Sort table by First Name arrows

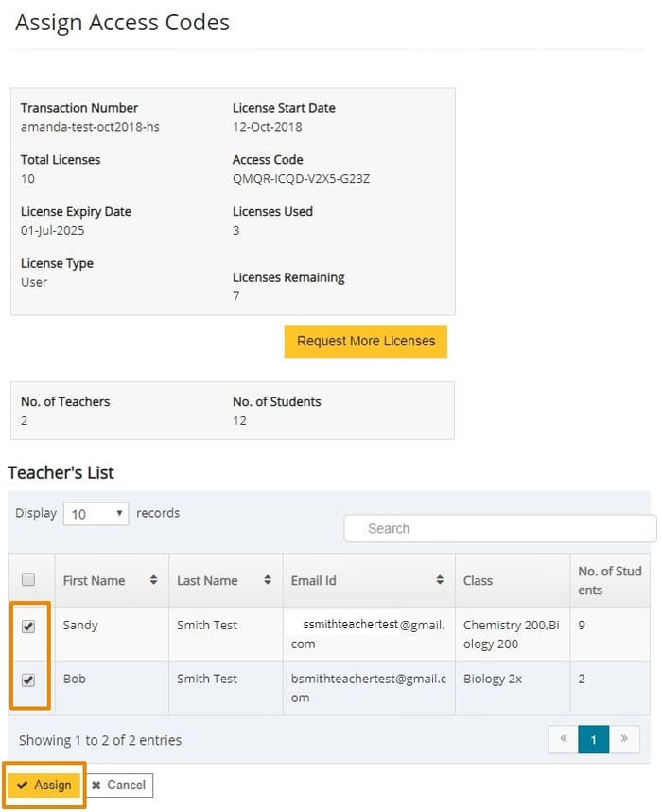point(153,580)
